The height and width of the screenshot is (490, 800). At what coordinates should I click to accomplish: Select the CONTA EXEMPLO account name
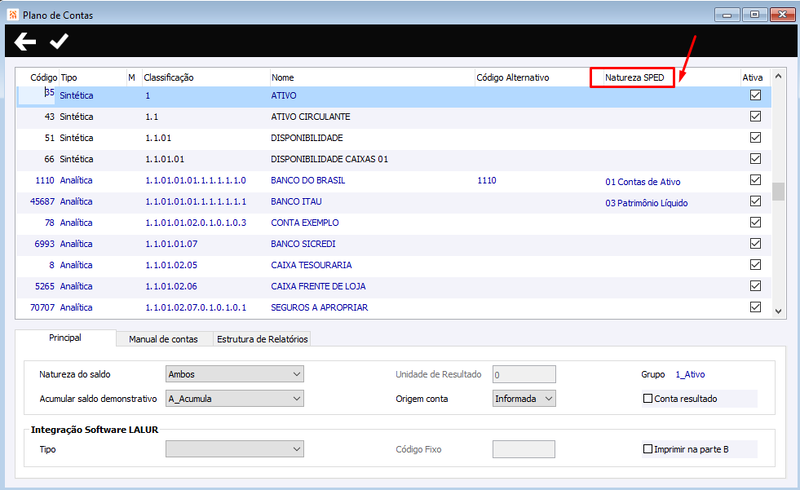(305, 223)
